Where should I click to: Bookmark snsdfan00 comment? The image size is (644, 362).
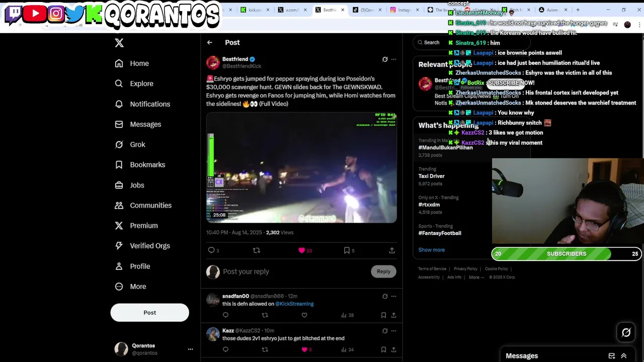tap(383, 315)
